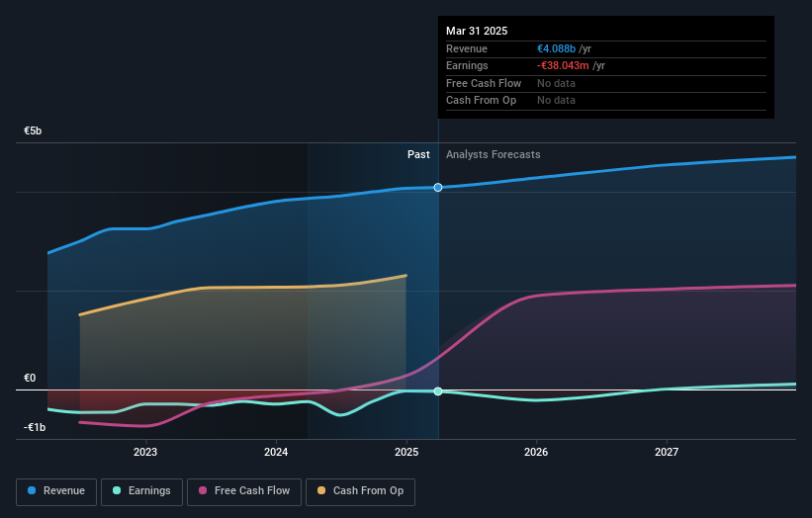Click the 2026 x-axis label
The width and height of the screenshot is (812, 518).
pos(536,453)
